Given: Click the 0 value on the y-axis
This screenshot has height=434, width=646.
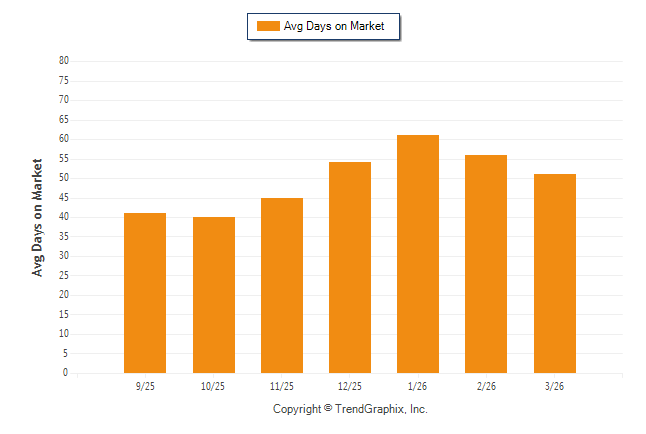Looking at the screenshot, I should coord(65,373).
